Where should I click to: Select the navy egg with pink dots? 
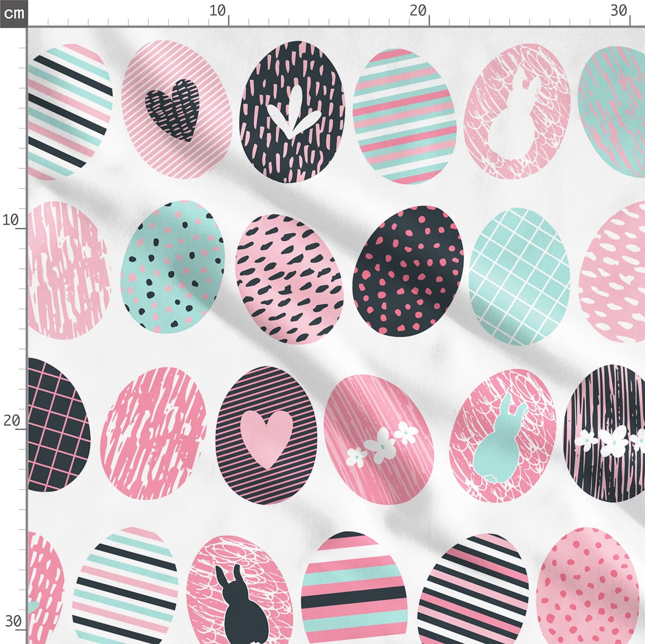coord(408,270)
